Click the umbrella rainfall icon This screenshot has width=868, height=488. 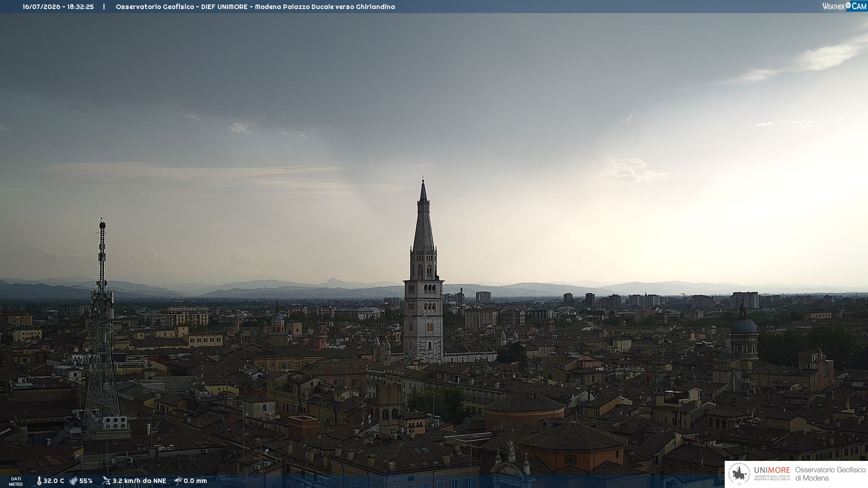(178, 481)
